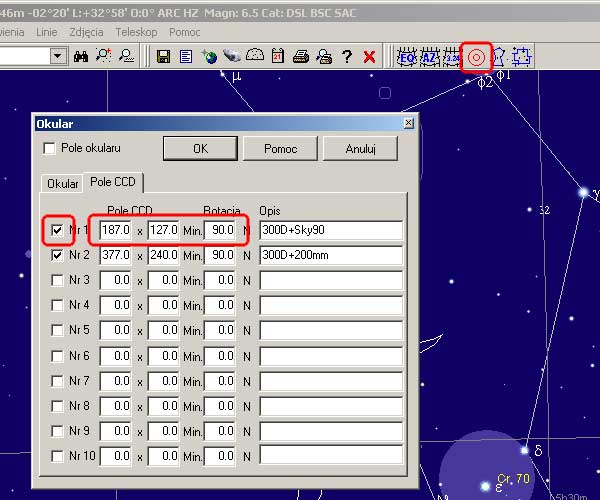This screenshot has width=600, height=500.
Task: Click the question mark help icon
Action: (x=346, y=57)
